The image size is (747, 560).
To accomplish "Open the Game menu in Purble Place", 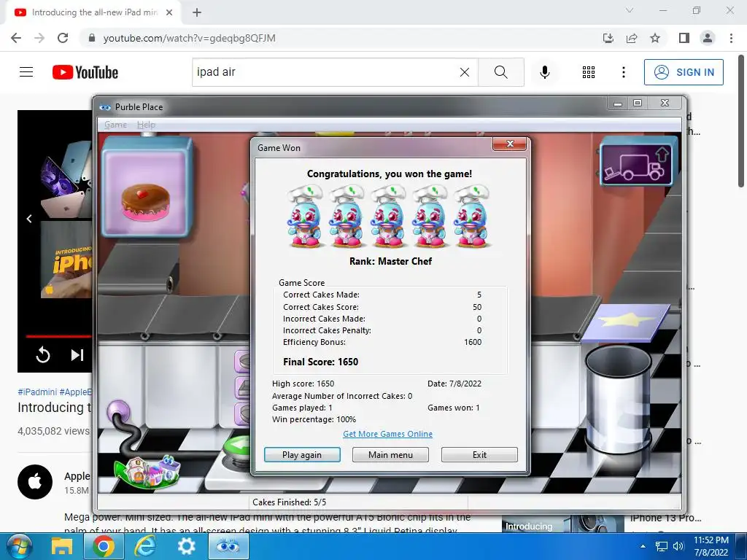I will (115, 125).
